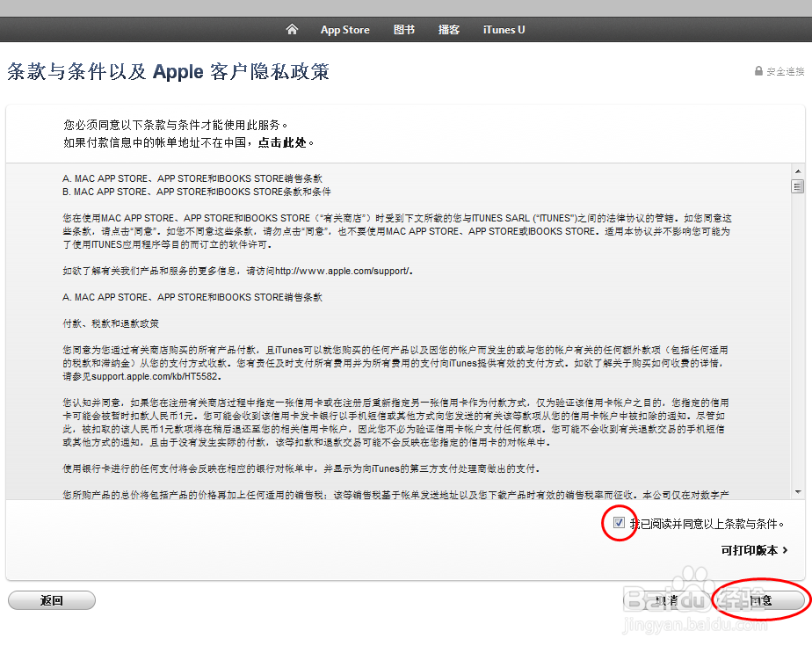Toggle the 我已阅读并同意以上条款与条件 checkbox
This screenshot has width=812, height=653.
tap(619, 523)
